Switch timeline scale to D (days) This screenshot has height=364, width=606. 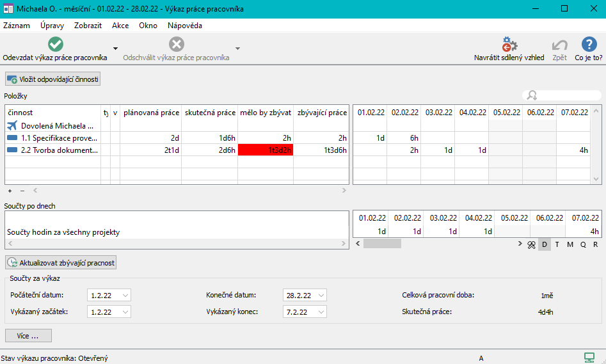point(545,244)
